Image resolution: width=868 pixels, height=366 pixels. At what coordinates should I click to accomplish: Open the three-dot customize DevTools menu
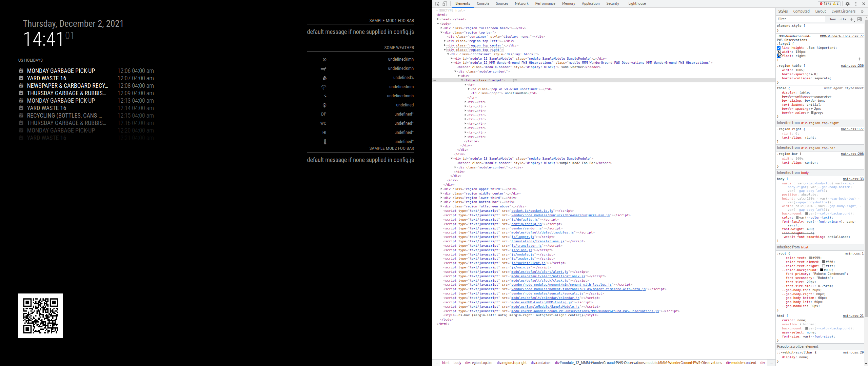(x=856, y=4)
